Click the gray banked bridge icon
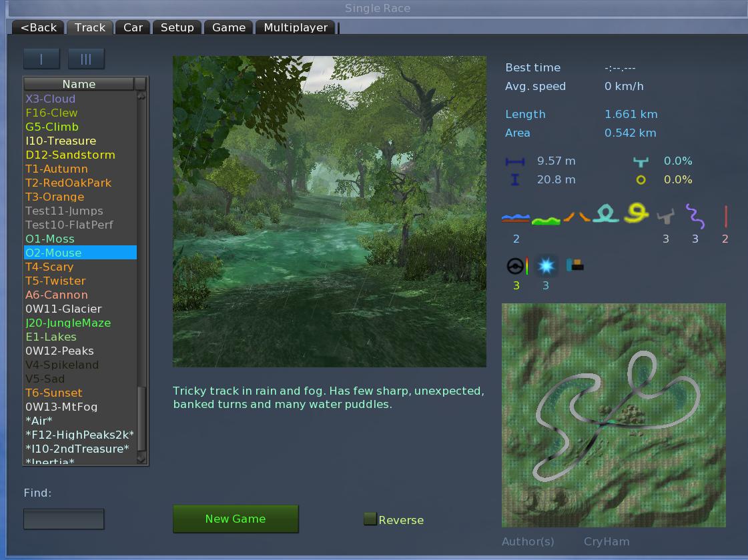Screen dimensions: 748x560 (x=665, y=216)
